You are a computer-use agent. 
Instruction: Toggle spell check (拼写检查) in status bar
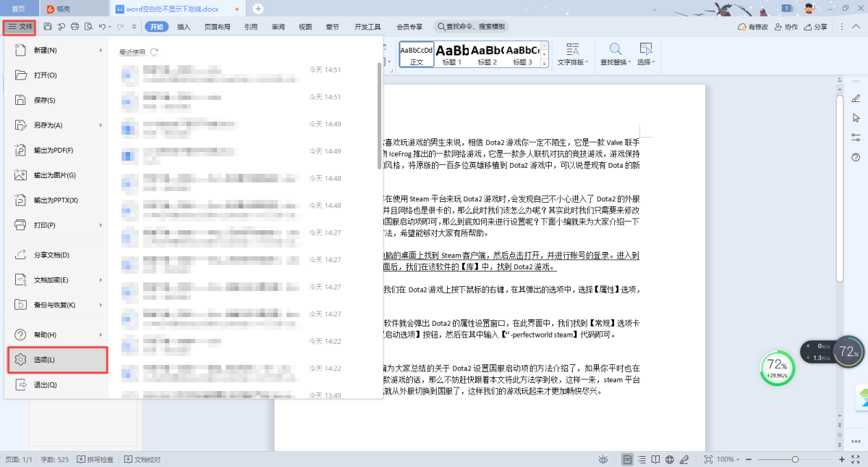[x=95, y=460]
